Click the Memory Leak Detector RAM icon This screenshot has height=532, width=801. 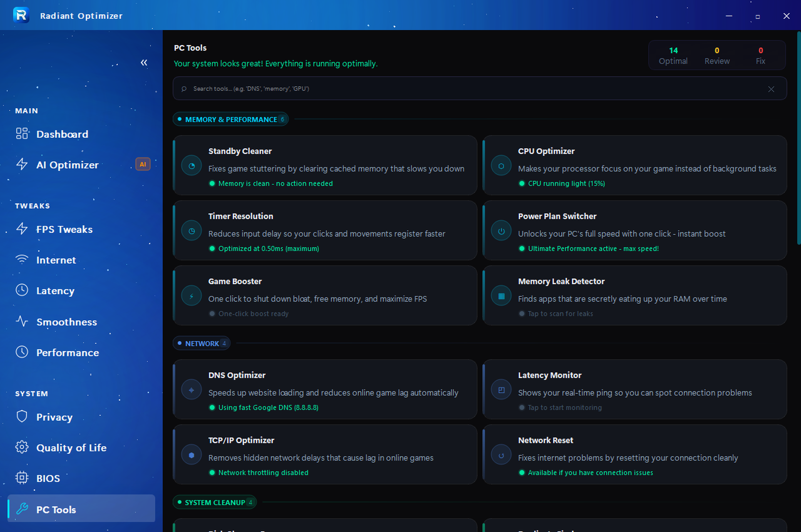[501, 295]
